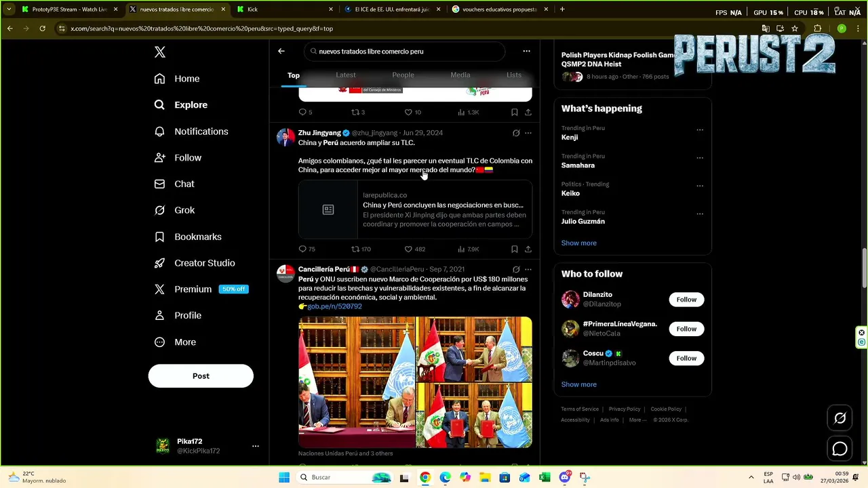Bookmark Zhu Jingyang's post
Screen dimensions: 868x488
[515, 249]
